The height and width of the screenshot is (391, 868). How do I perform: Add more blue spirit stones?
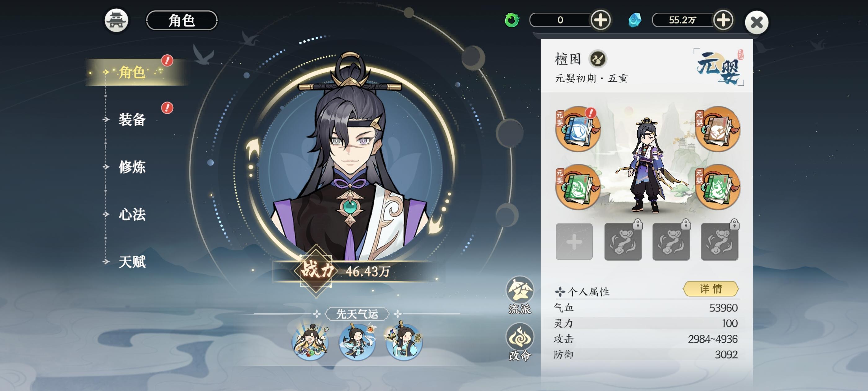723,20
